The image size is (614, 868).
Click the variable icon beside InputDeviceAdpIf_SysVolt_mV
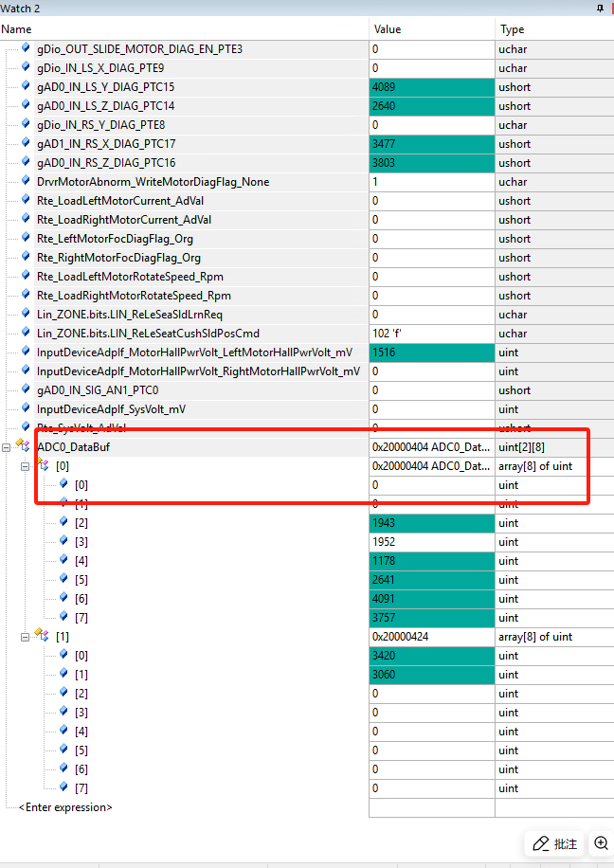[26, 408]
